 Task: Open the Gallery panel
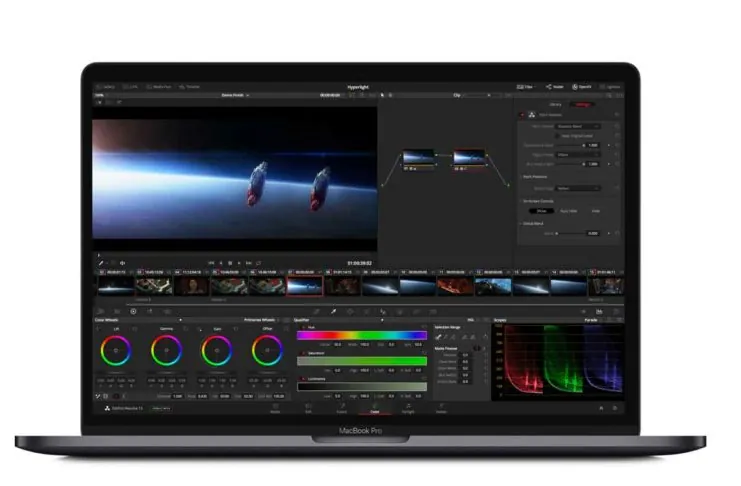click(x=106, y=87)
